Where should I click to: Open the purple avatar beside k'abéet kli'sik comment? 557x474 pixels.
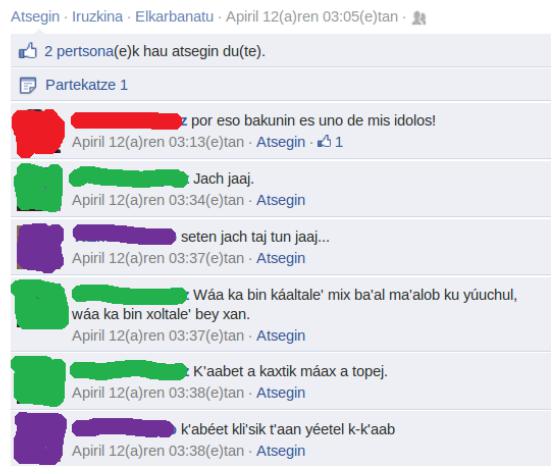point(40,438)
